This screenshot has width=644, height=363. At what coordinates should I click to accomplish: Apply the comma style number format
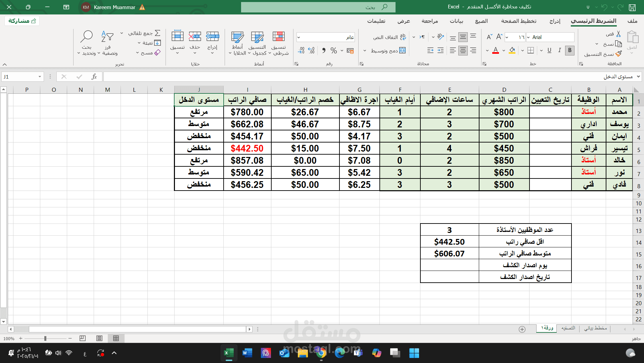pyautogui.click(x=324, y=50)
